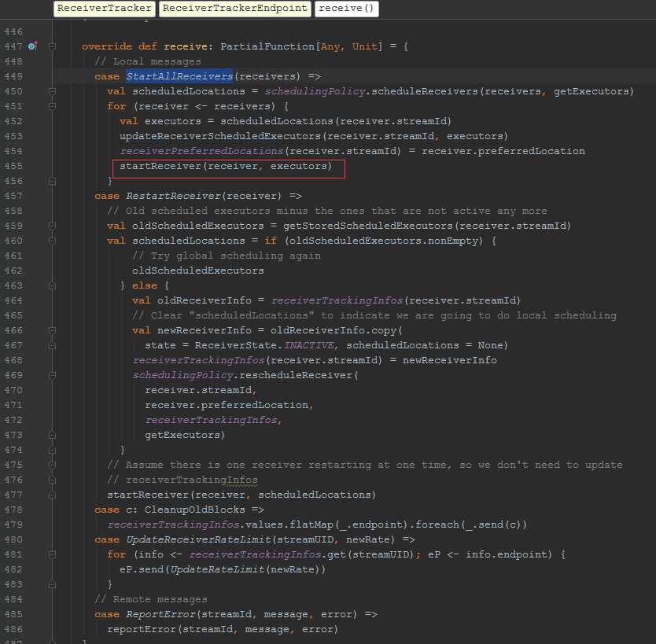Image resolution: width=656 pixels, height=644 pixels.
Task: Click receiverTrackingInfos on line 464
Action: tap(337, 300)
